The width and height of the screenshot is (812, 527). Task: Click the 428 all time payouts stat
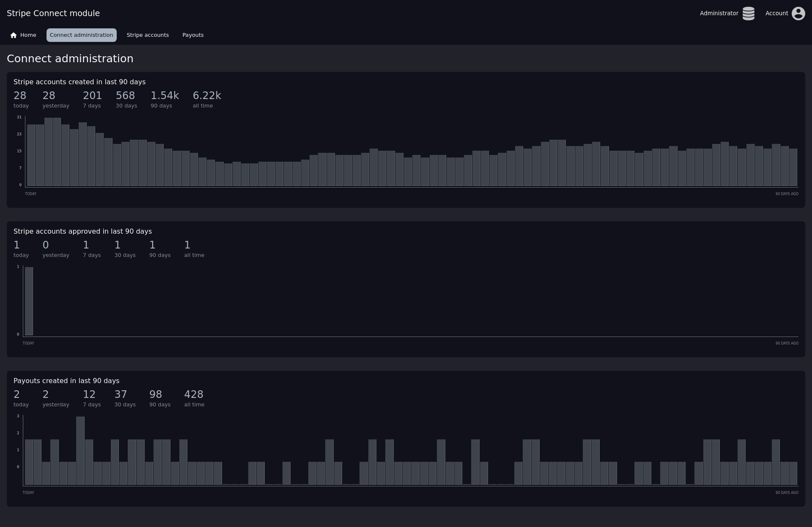point(194,395)
